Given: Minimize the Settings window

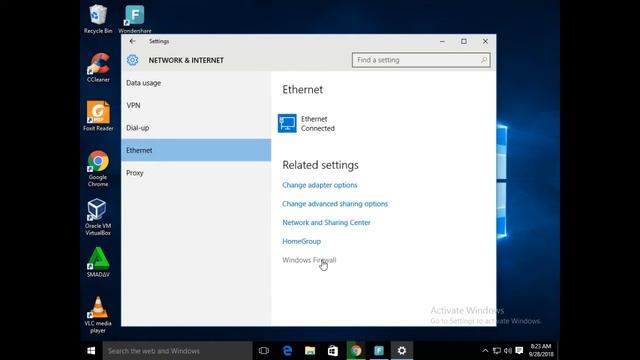Looking at the screenshot, I should (x=442, y=41).
